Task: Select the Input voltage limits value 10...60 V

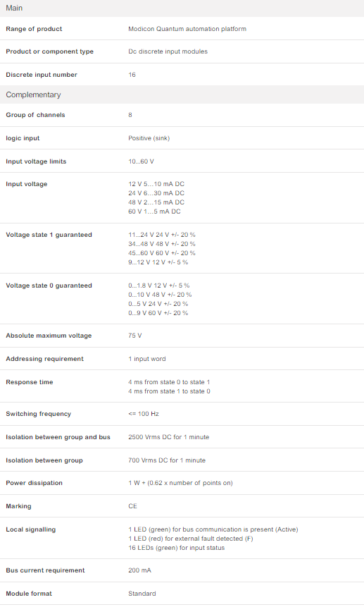Action: click(x=141, y=161)
